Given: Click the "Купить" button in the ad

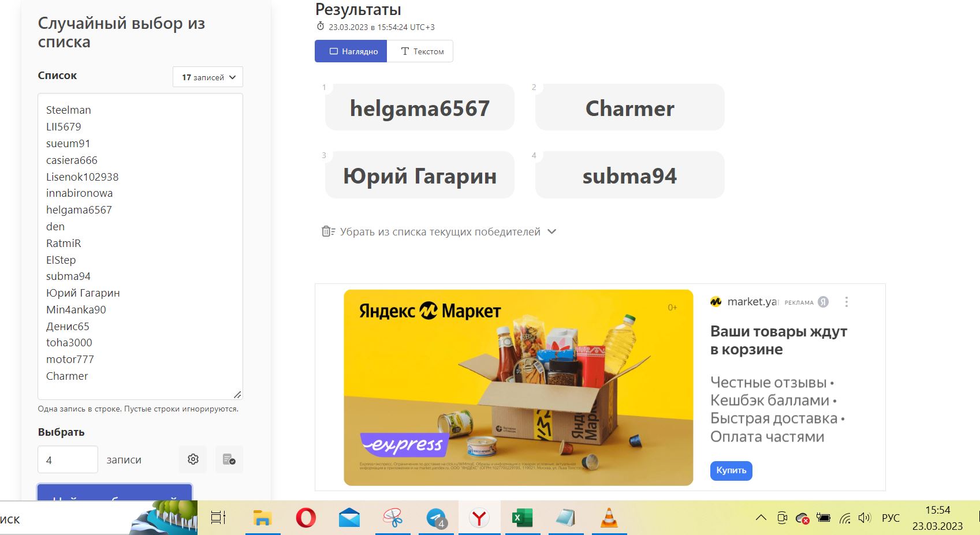Looking at the screenshot, I should pyautogui.click(x=731, y=470).
